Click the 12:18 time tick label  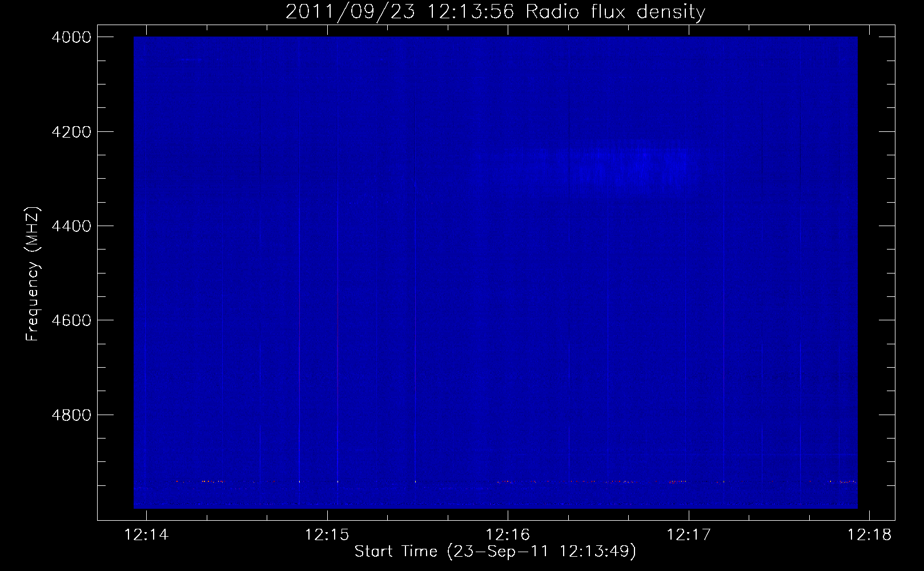tap(869, 534)
